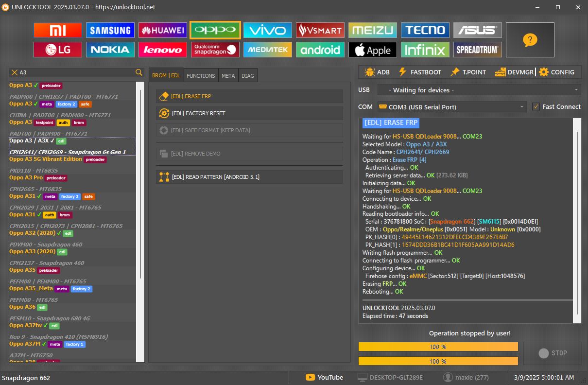
Task: Select the Spreadtrum chipset tile
Action: 478,50
